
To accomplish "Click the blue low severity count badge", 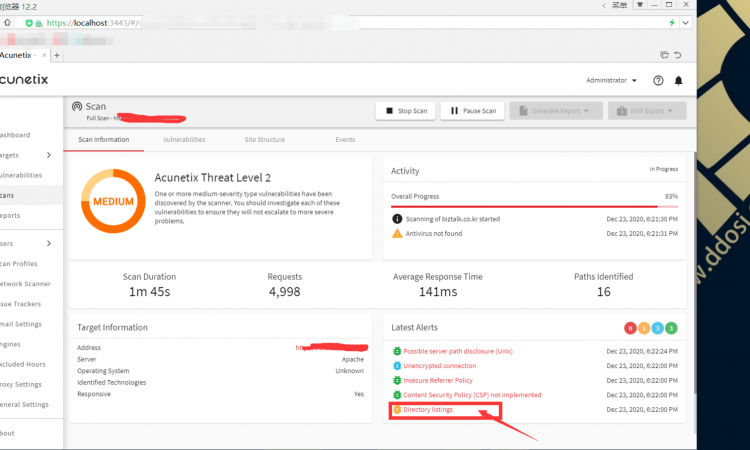I will [x=658, y=328].
